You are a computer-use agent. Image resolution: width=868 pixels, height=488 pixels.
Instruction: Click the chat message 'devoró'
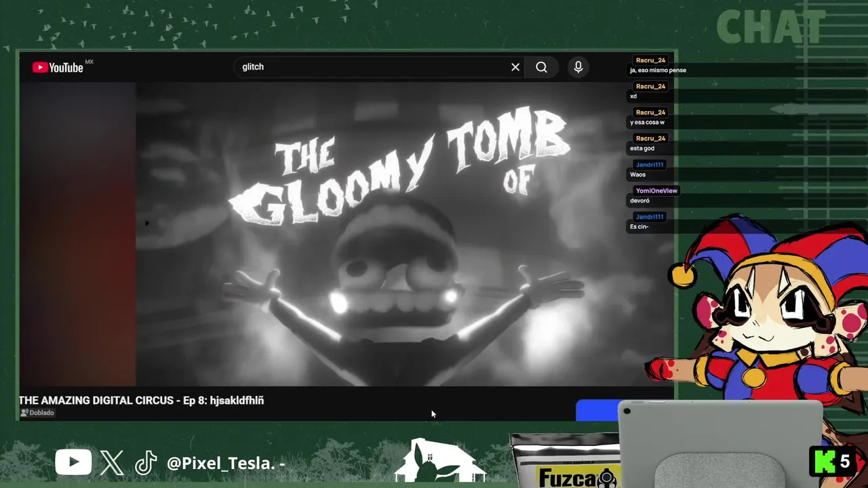pyautogui.click(x=639, y=201)
